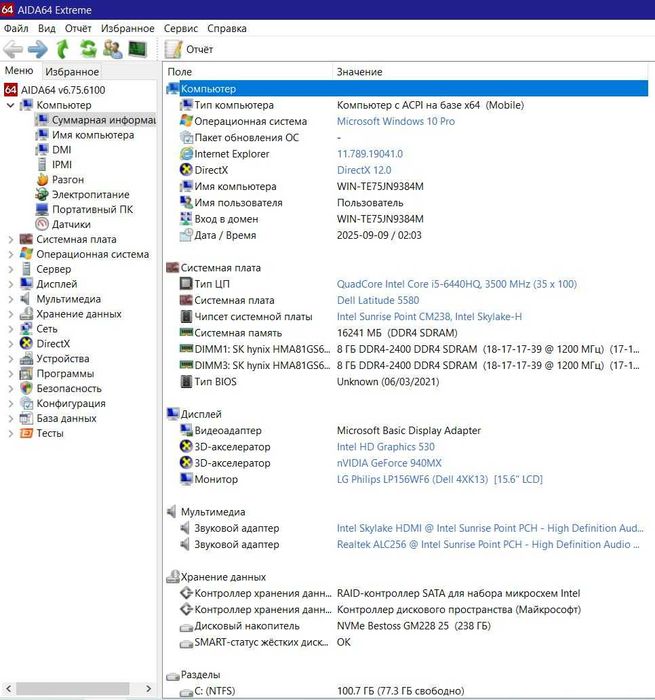
Task: Click the Сервер tree icon
Action: pos(26,270)
